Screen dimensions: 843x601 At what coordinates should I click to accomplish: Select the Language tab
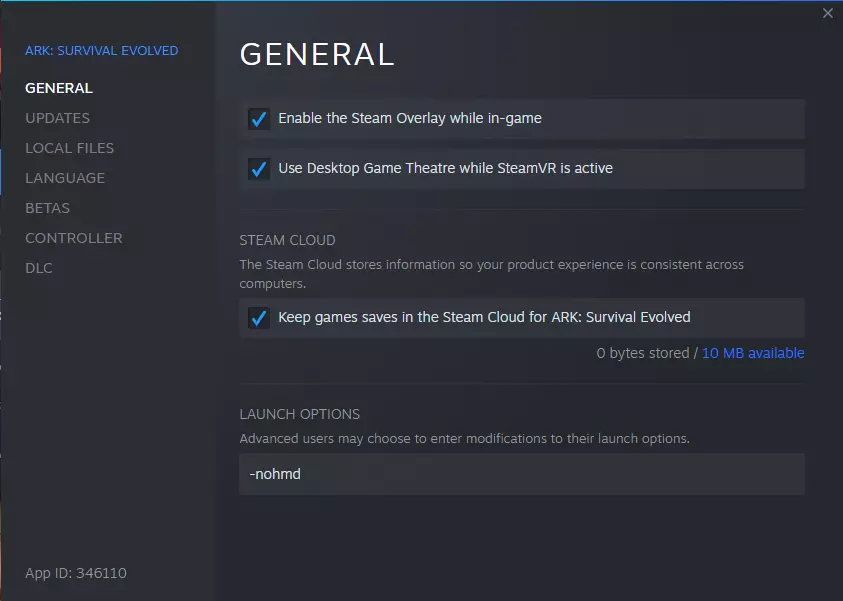click(64, 178)
